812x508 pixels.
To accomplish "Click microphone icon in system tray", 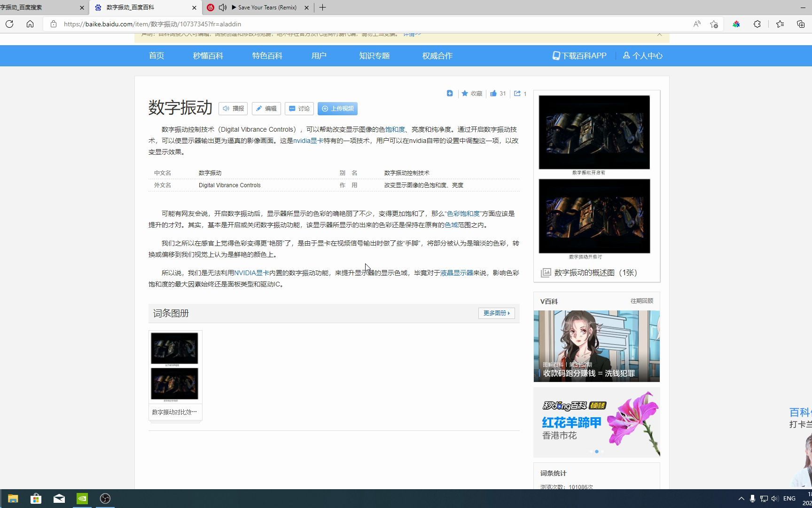I will [752, 499].
